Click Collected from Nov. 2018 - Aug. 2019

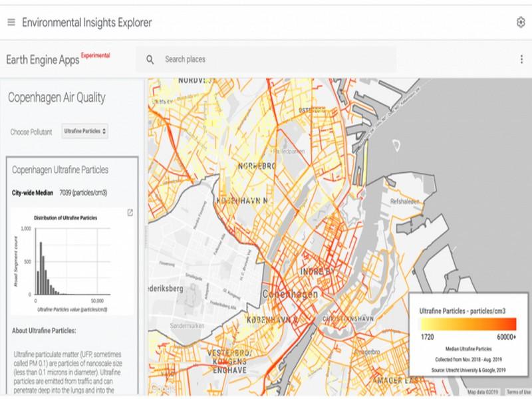(469, 359)
